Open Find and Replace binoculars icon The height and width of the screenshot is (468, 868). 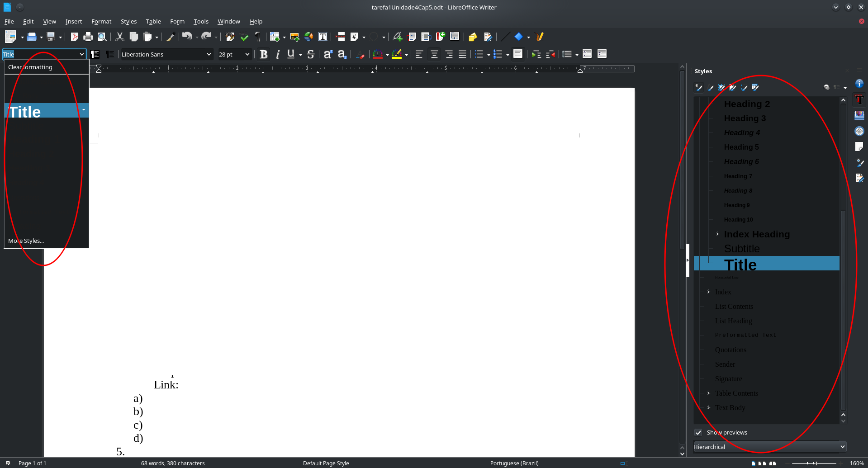pyautogui.click(x=230, y=37)
